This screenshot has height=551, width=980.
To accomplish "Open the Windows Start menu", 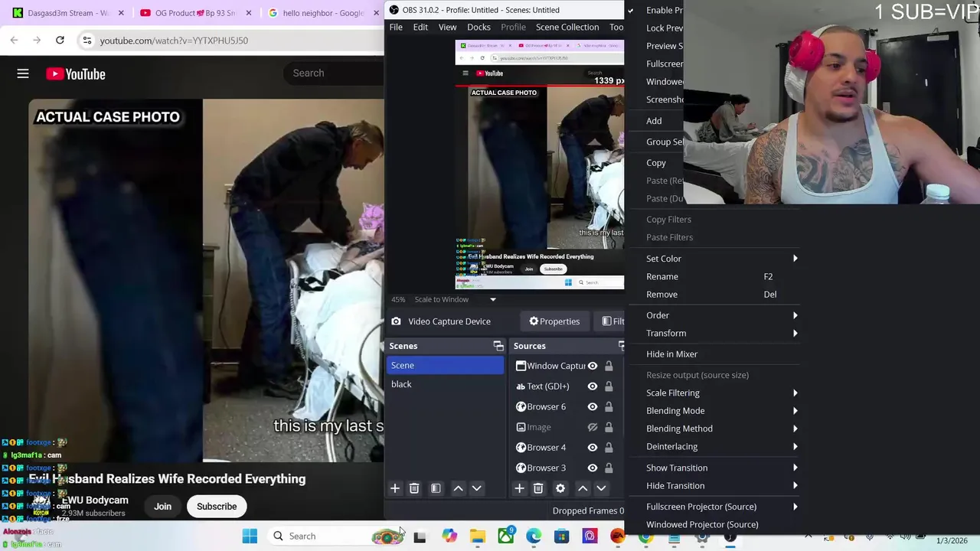I will pos(250,536).
